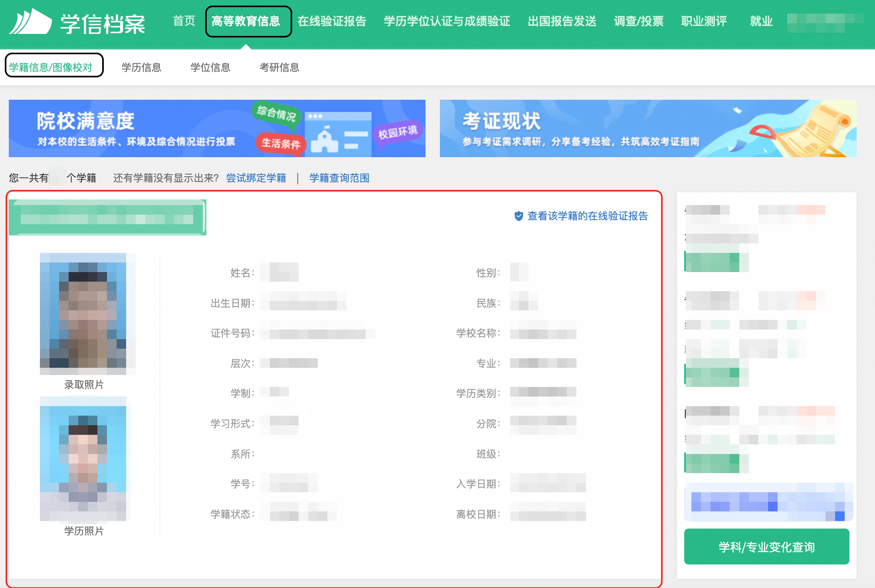Image resolution: width=875 pixels, height=588 pixels.
Task: Select 职业测评 in the navigation bar
Action: (x=704, y=21)
